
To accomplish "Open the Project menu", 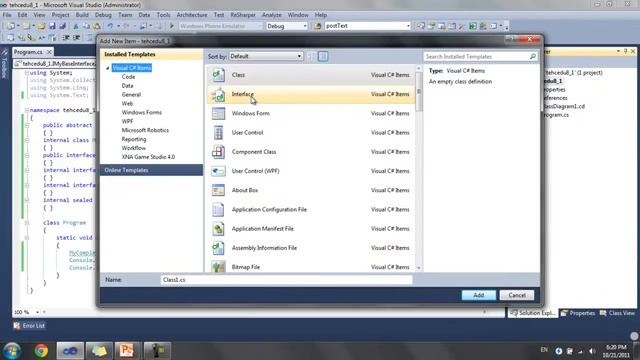I will [x=60, y=15].
